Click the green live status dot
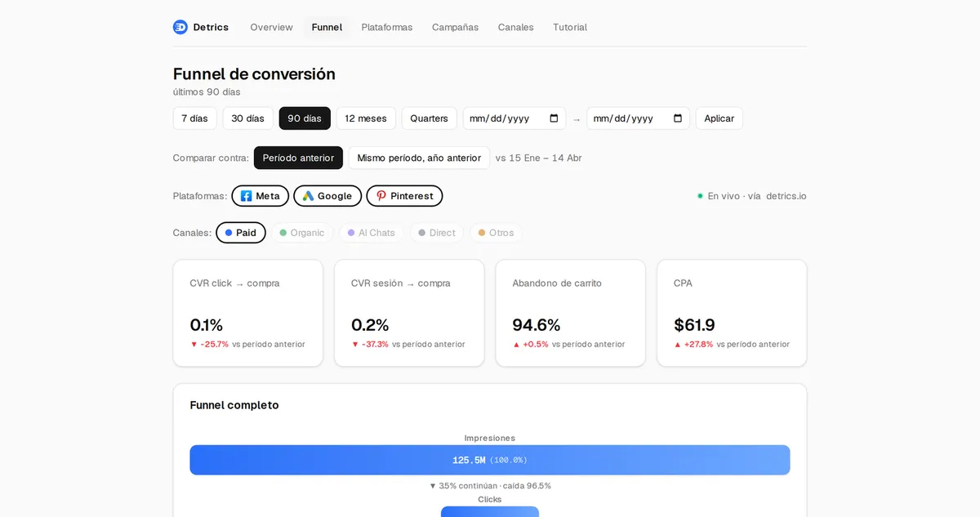This screenshot has height=517, width=980. (x=700, y=196)
